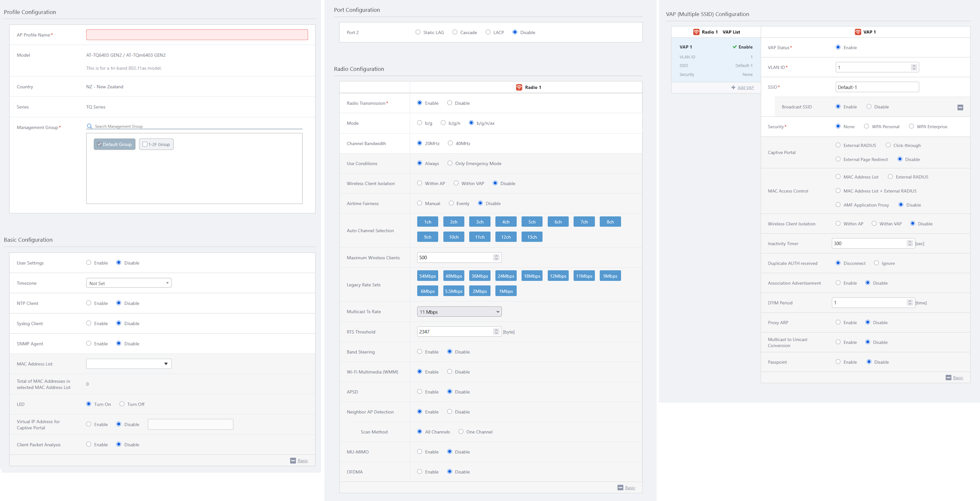Screen dimensions: 980x501
Task: Check the 1-2F Group checkbox
Action: (x=145, y=144)
